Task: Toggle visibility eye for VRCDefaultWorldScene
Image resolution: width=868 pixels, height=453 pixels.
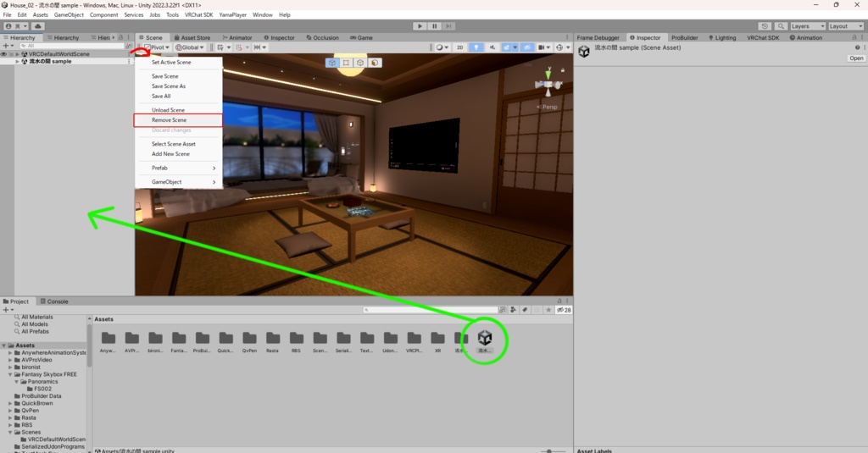Action: (x=4, y=54)
